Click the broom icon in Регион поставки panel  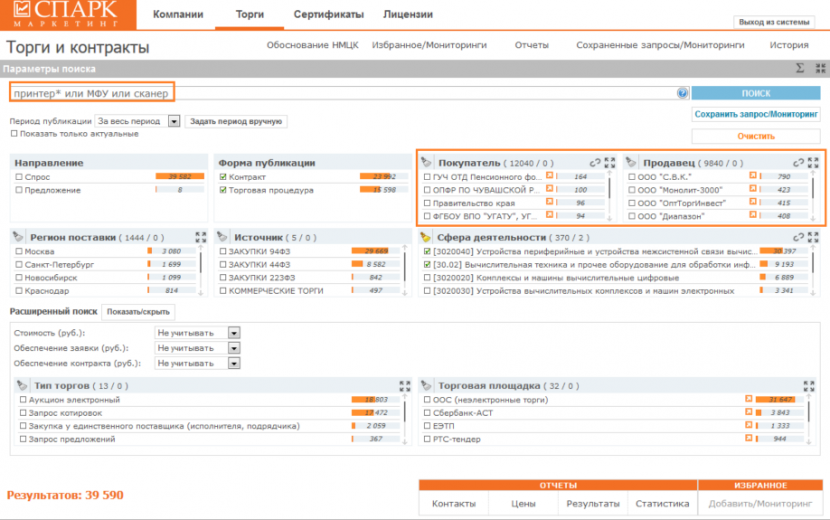tap(20, 237)
